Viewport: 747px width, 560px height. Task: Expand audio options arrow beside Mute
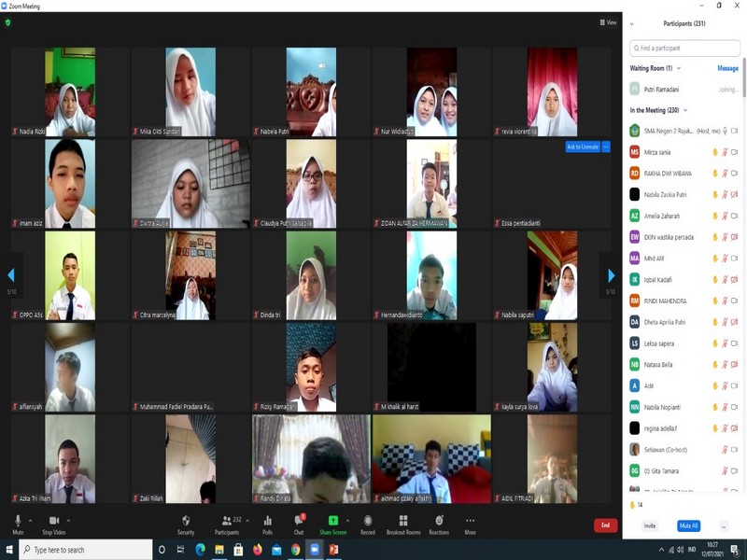(x=31, y=521)
